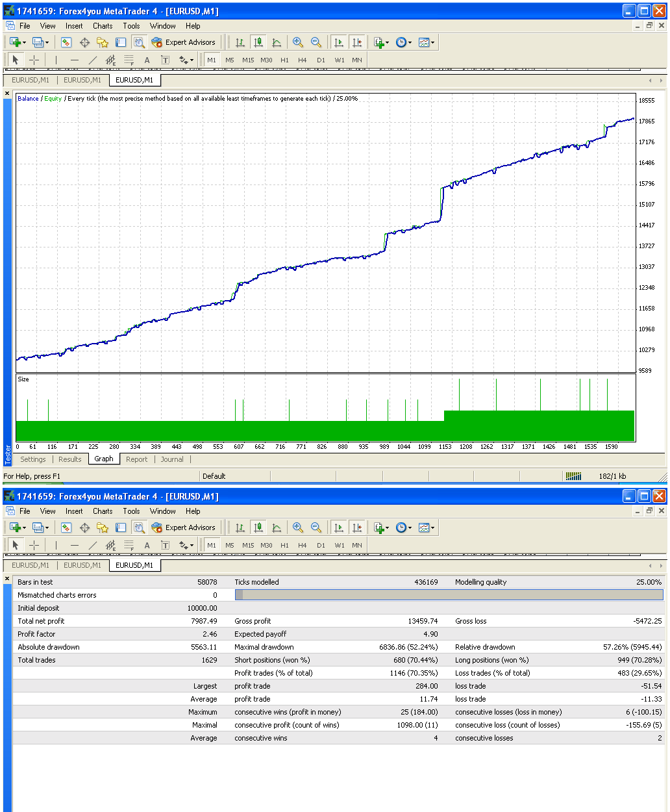670x812 pixels.
Task: Switch chart to line display
Action: coord(277,42)
